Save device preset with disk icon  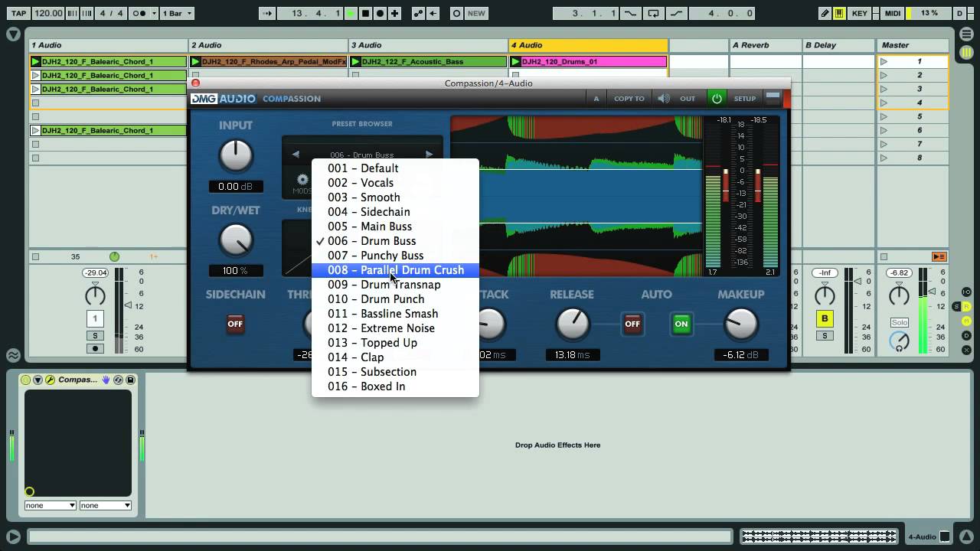tap(130, 380)
